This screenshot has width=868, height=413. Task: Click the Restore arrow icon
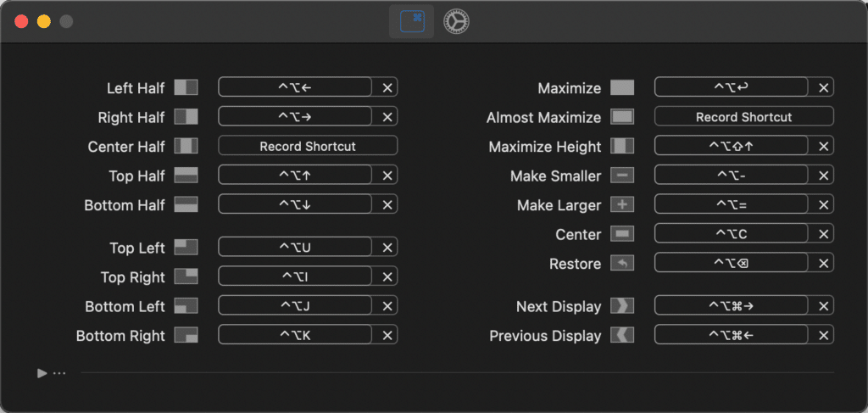coord(622,264)
